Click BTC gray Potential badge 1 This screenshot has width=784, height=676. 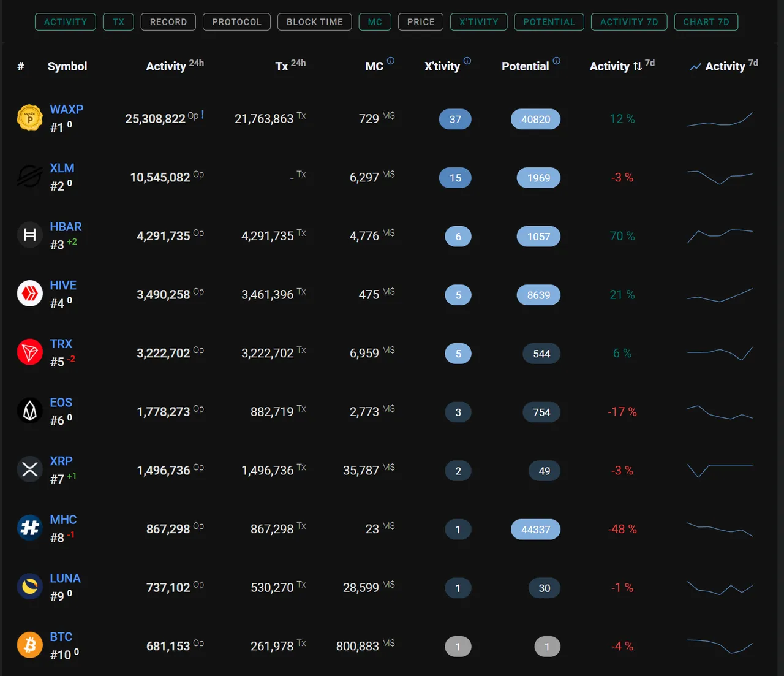548,647
